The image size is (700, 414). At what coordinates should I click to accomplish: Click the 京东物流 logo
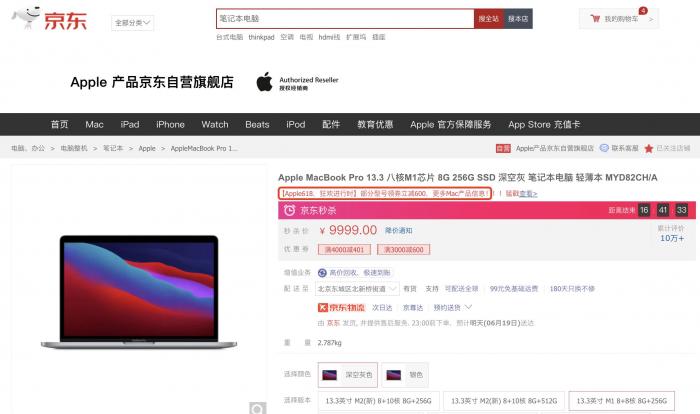(341, 307)
